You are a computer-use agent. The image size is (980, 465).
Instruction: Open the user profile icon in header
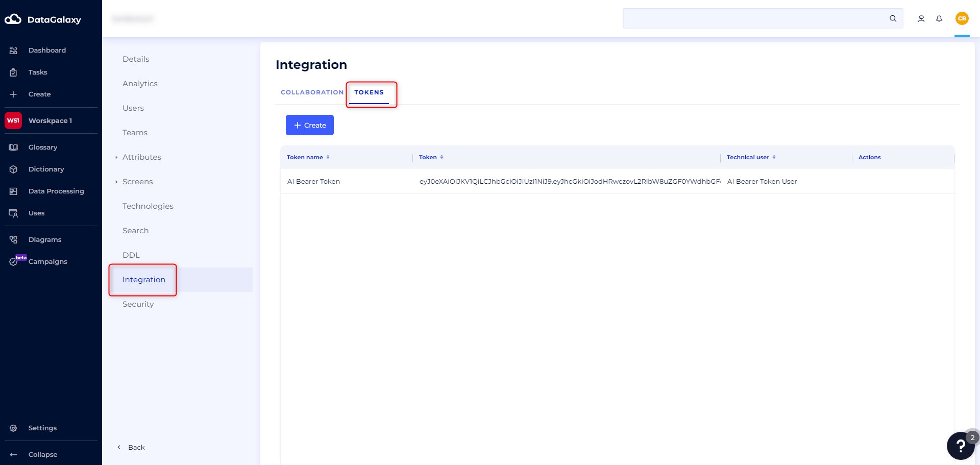click(921, 18)
